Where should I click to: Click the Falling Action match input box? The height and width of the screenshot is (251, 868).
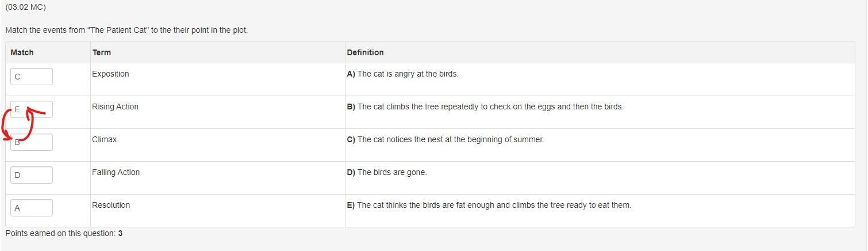(x=32, y=175)
